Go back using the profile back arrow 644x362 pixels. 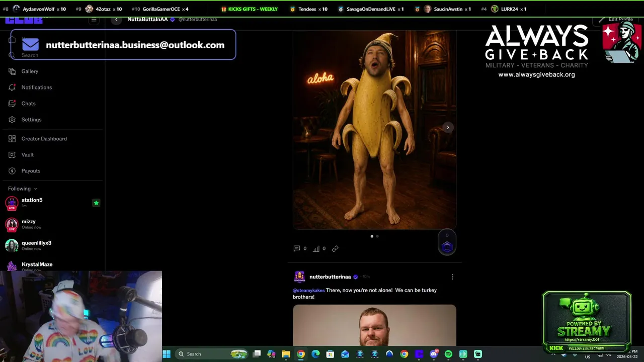click(116, 20)
